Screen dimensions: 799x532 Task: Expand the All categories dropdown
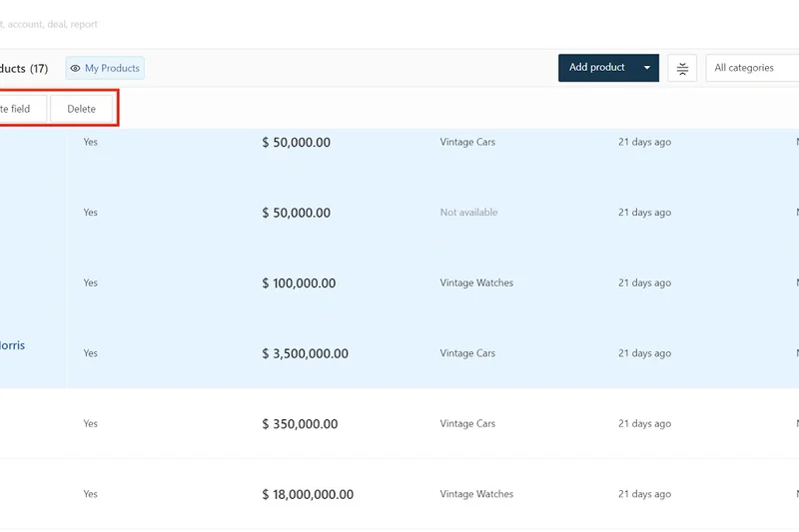tap(751, 68)
